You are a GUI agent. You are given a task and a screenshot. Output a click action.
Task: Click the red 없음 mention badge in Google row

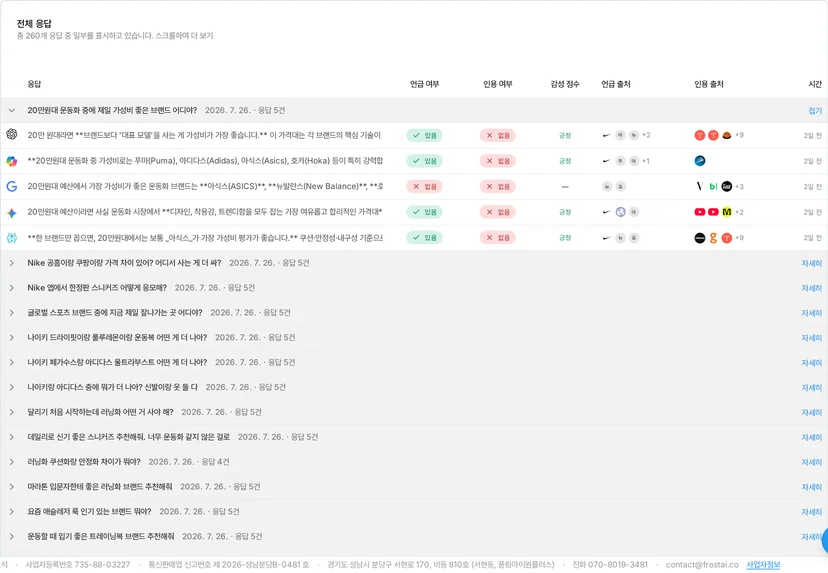425,186
